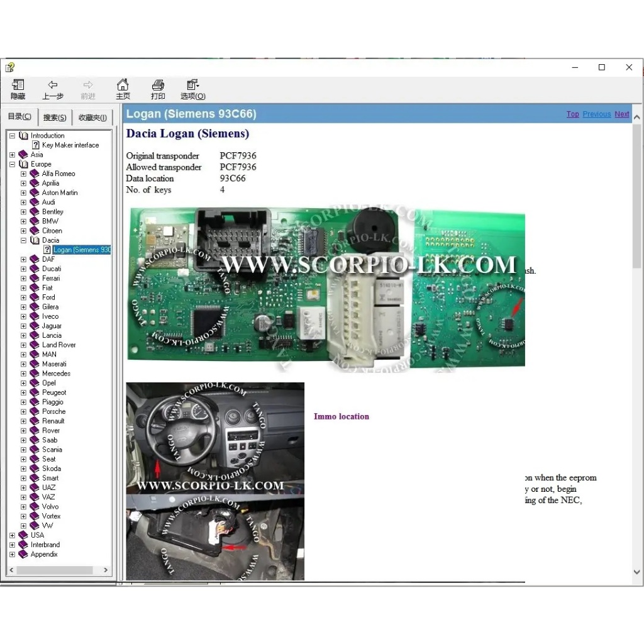Click the tree pane scroll right arrow

click(106, 570)
